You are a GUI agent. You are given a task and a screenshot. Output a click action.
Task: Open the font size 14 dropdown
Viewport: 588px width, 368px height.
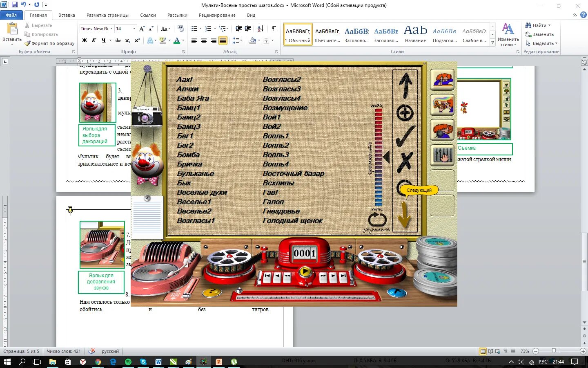pos(134,29)
